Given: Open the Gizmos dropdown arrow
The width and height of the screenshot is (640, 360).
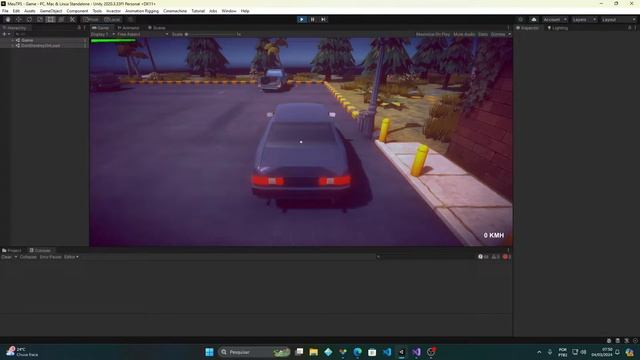Looking at the screenshot, I should (509, 34).
